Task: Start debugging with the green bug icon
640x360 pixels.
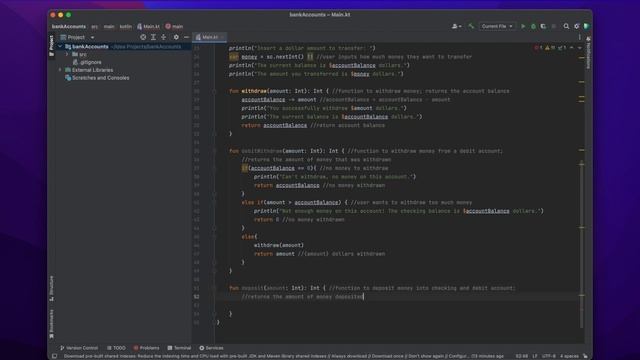Action: pos(533,26)
